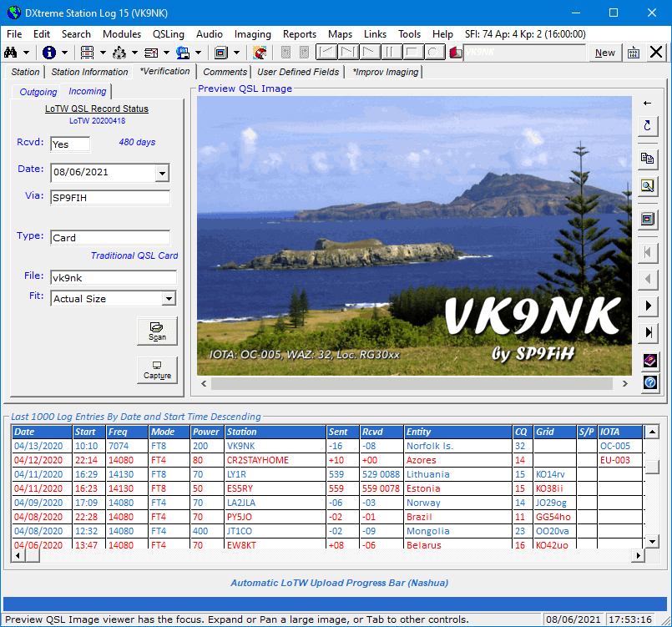Screen dimensions: 672x627
Task: Copy the QSL image using the copy icon
Action: (648, 159)
